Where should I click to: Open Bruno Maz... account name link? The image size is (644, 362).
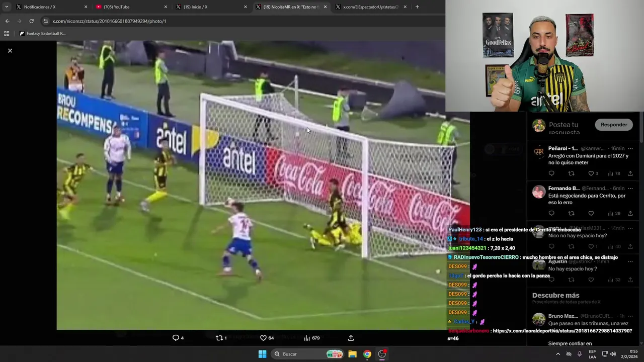point(563,316)
